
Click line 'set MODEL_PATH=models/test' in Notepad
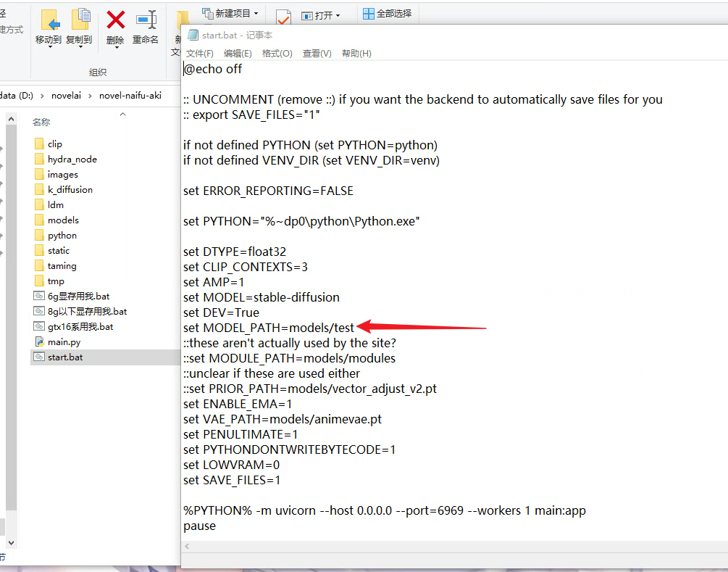click(268, 328)
